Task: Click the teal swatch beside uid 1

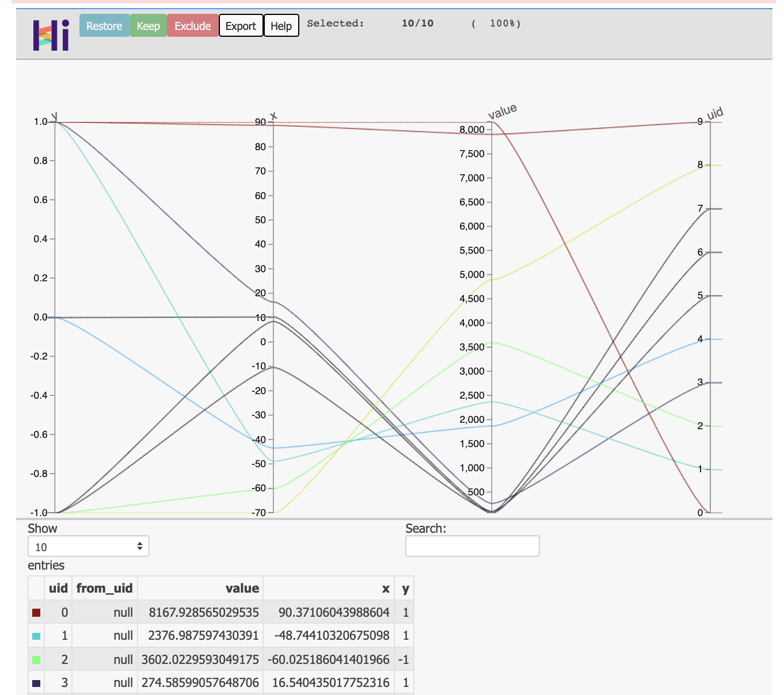Action: (x=37, y=636)
